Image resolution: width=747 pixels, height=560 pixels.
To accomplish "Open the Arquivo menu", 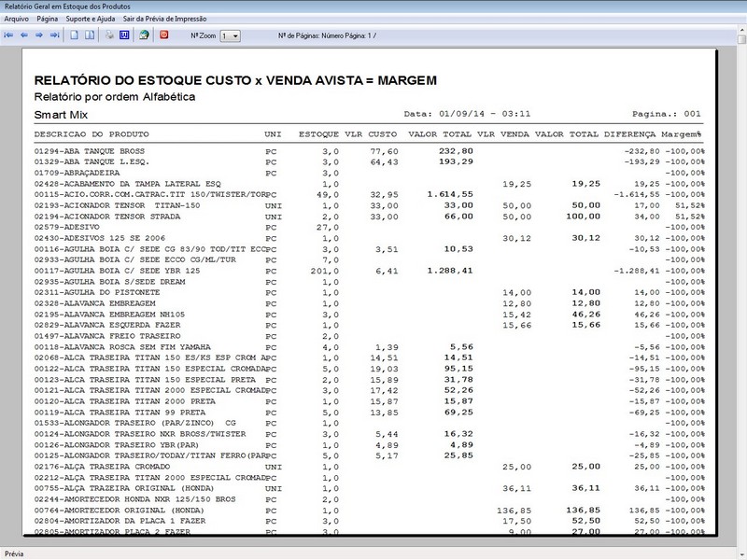I will (17, 18).
